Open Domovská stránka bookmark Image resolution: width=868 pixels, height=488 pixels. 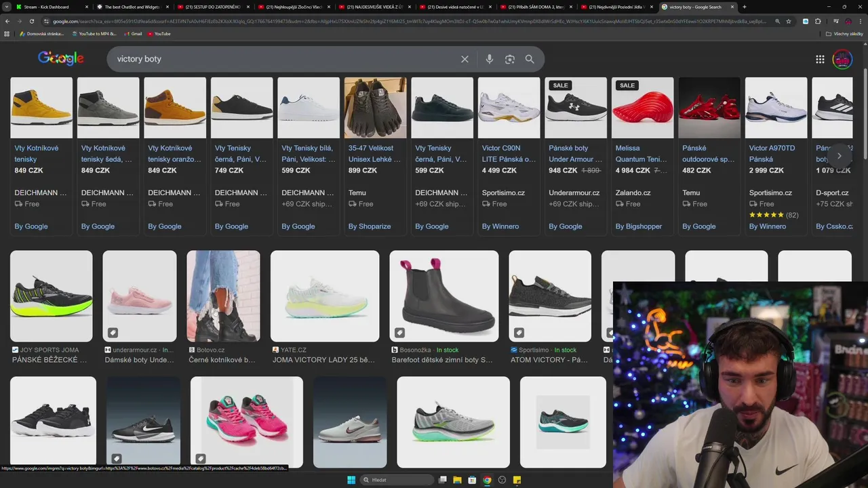42,33
